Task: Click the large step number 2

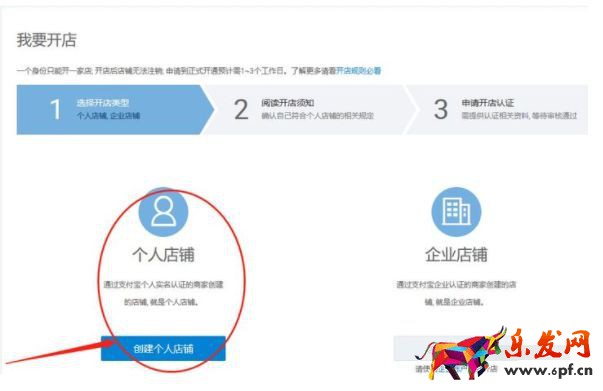Action: tap(241, 110)
